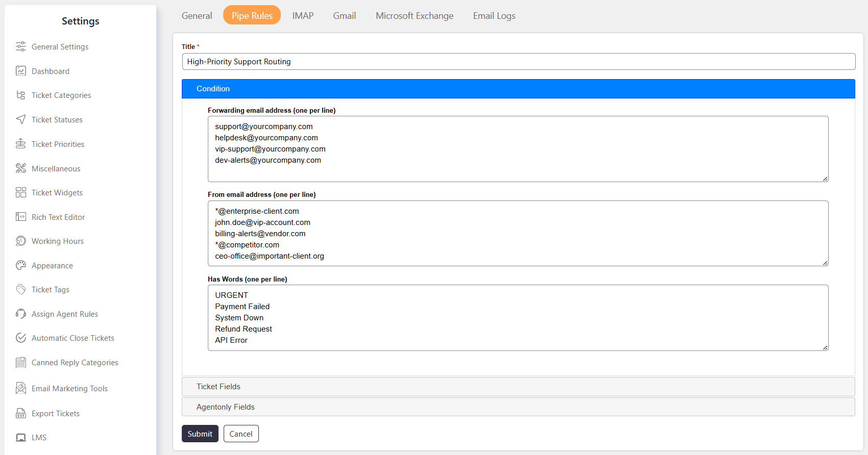Open Appearance settings link

click(x=52, y=265)
